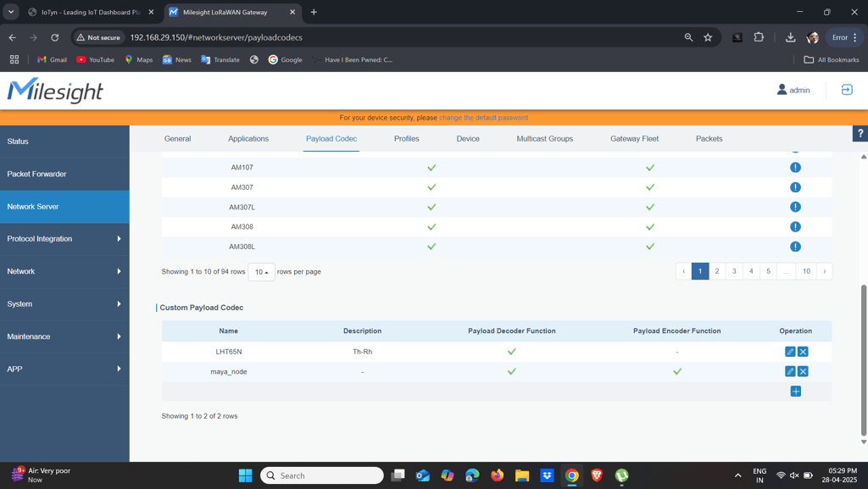Open the help question mark panel

[x=860, y=133]
